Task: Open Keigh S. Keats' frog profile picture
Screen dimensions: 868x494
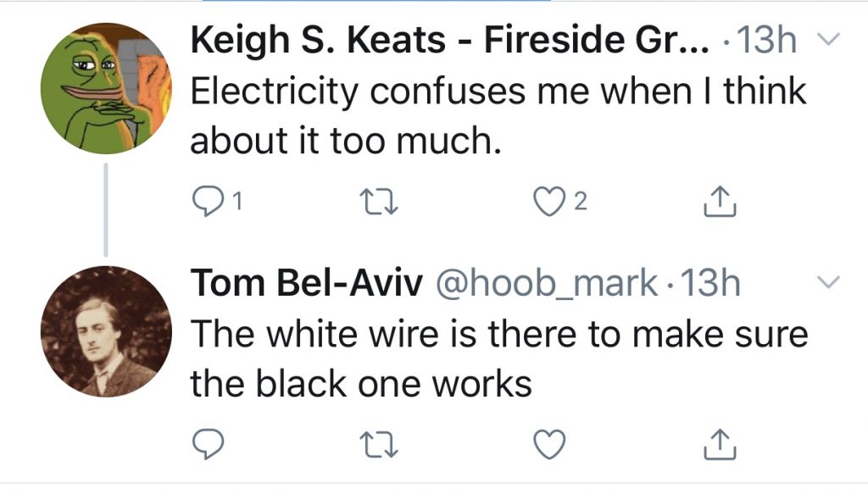Action: (106, 88)
